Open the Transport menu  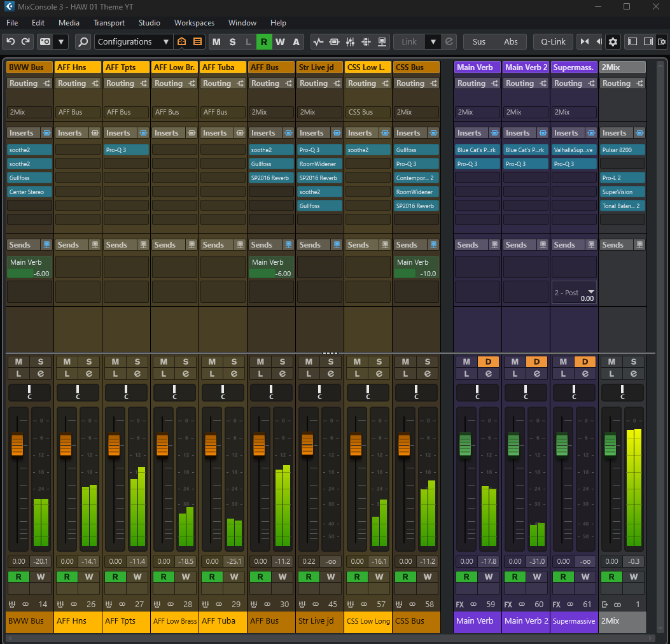109,23
